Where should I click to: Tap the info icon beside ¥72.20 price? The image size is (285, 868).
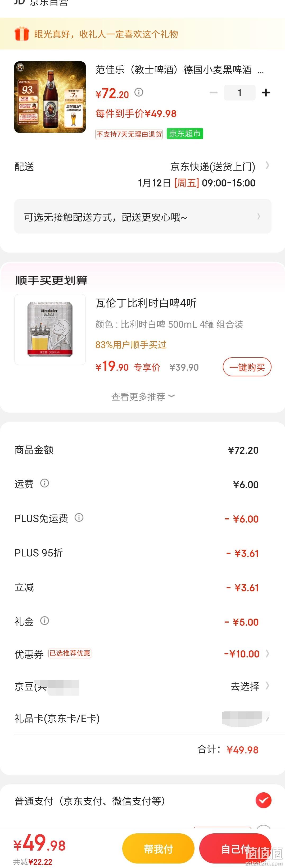pyautogui.click(x=139, y=92)
